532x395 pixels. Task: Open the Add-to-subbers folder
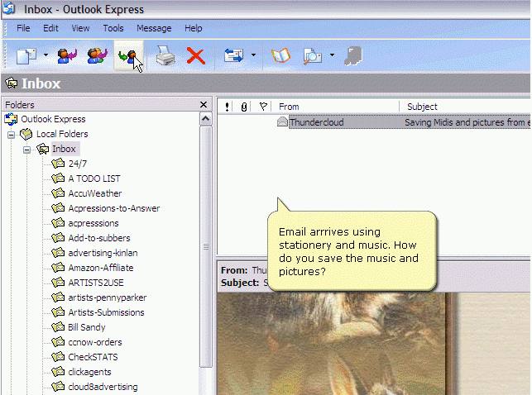point(99,239)
